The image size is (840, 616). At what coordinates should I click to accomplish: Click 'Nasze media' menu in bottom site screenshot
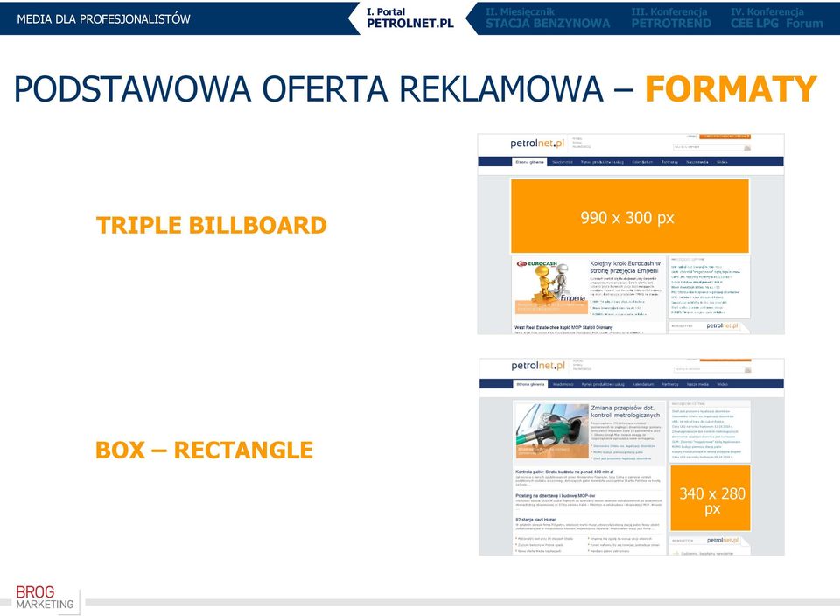[697, 384]
